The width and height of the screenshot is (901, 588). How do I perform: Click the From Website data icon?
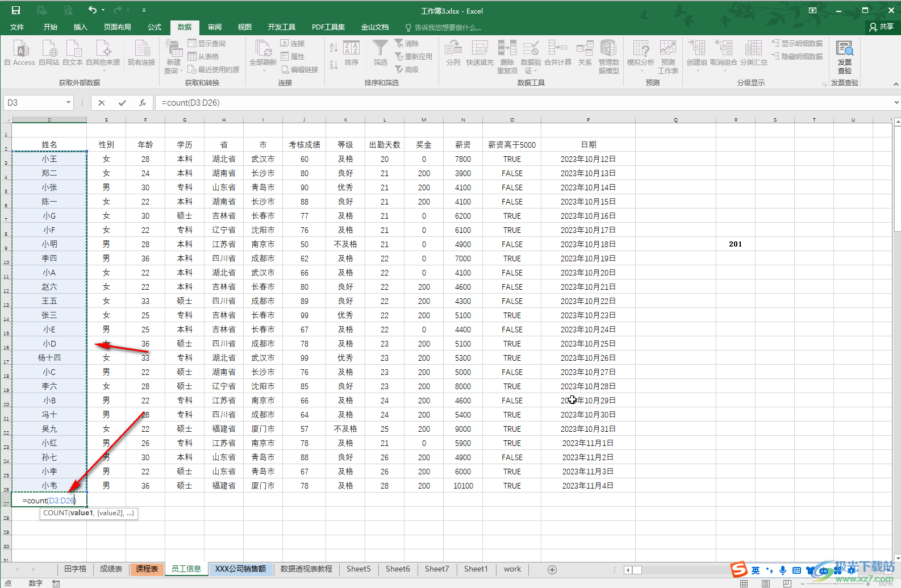[x=49, y=49]
